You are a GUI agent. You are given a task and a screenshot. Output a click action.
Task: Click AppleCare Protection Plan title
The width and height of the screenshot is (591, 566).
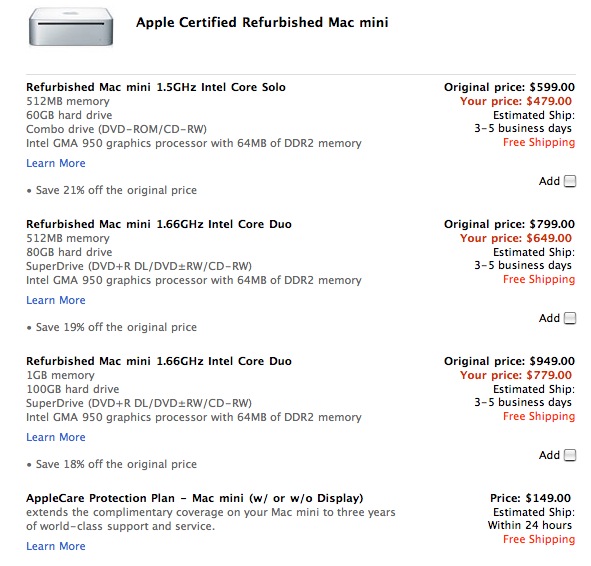194,498
